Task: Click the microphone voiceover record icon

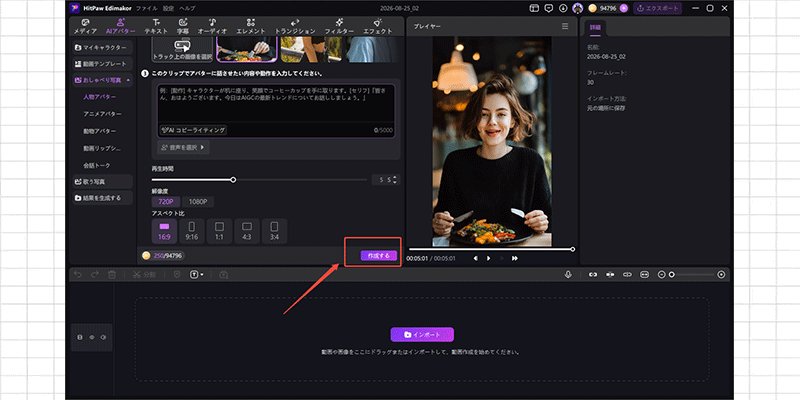Action: (x=568, y=274)
